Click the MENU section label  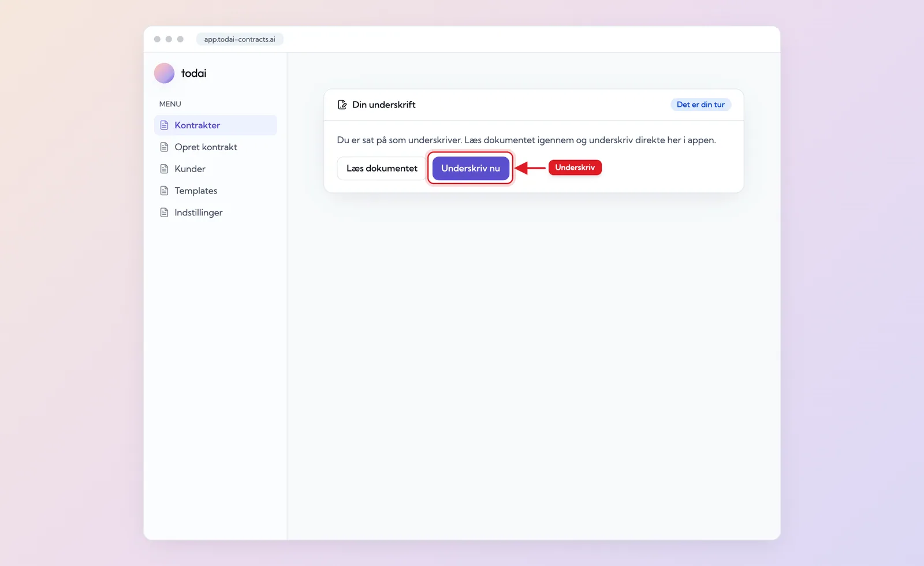(170, 104)
